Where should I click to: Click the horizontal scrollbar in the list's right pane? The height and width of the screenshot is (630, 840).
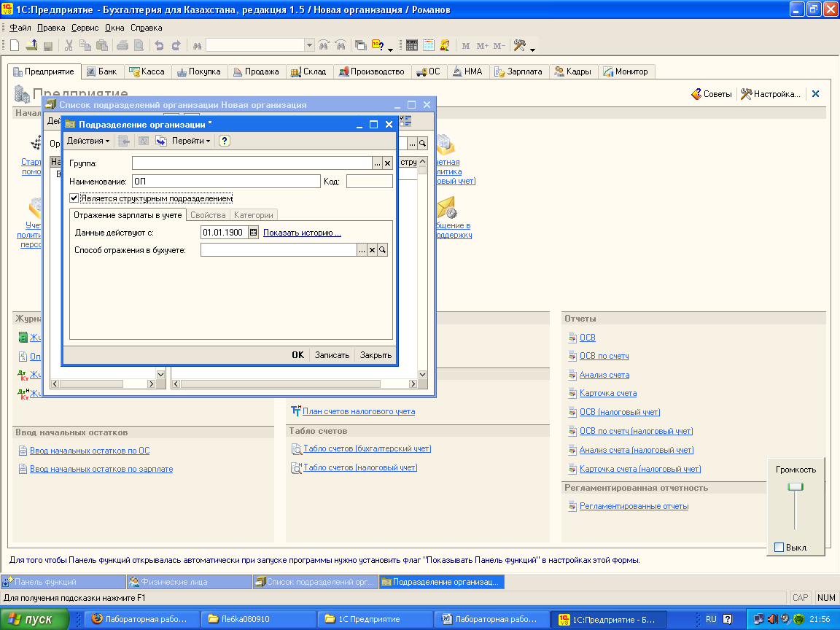point(295,384)
